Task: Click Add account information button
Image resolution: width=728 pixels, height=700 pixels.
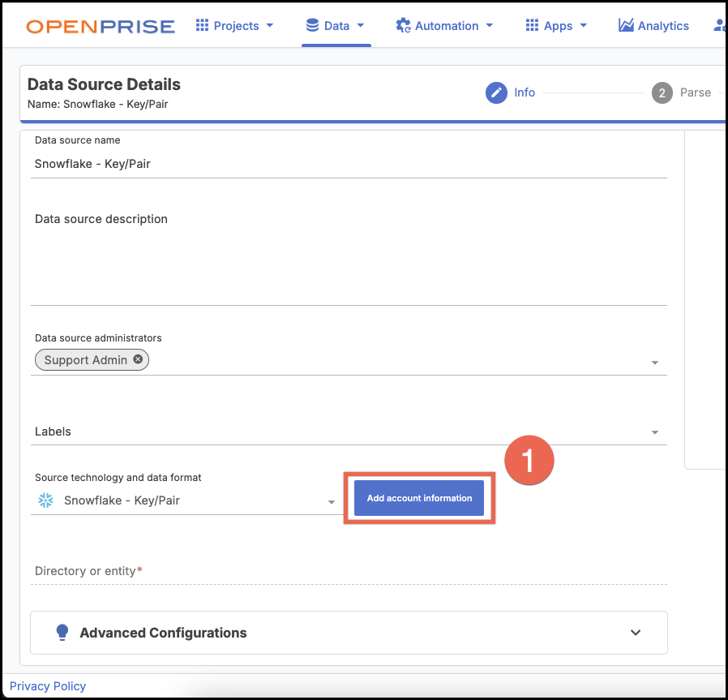Action: [419, 498]
